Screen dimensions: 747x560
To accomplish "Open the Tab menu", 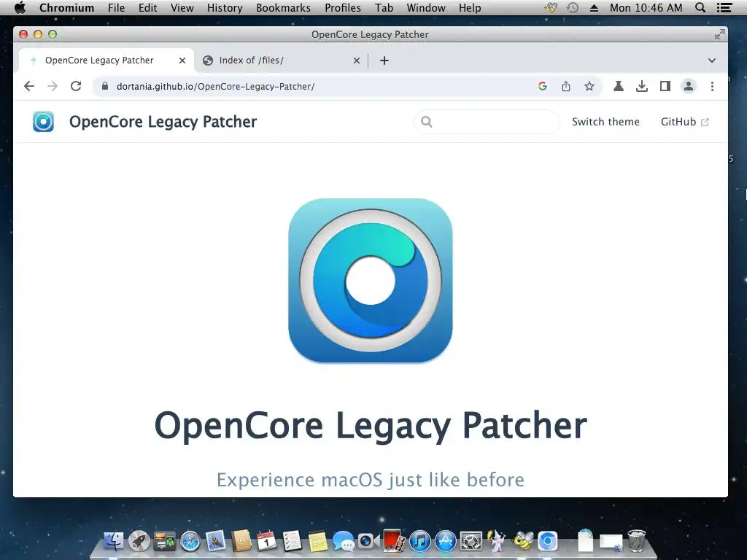I will point(384,7).
